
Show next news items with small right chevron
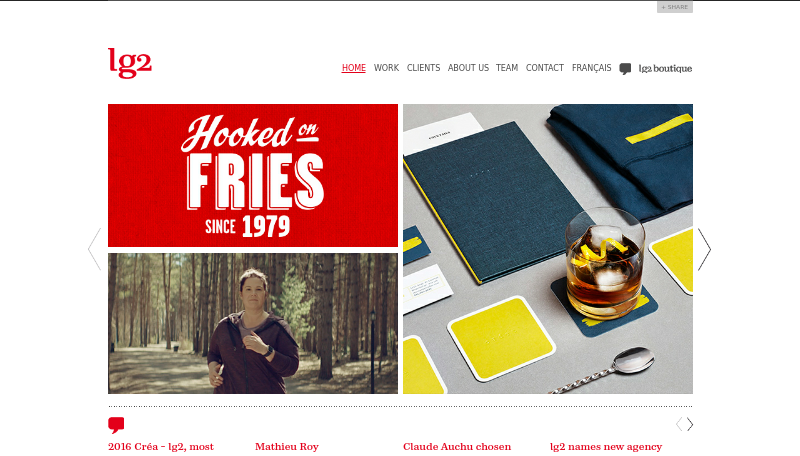(x=690, y=424)
